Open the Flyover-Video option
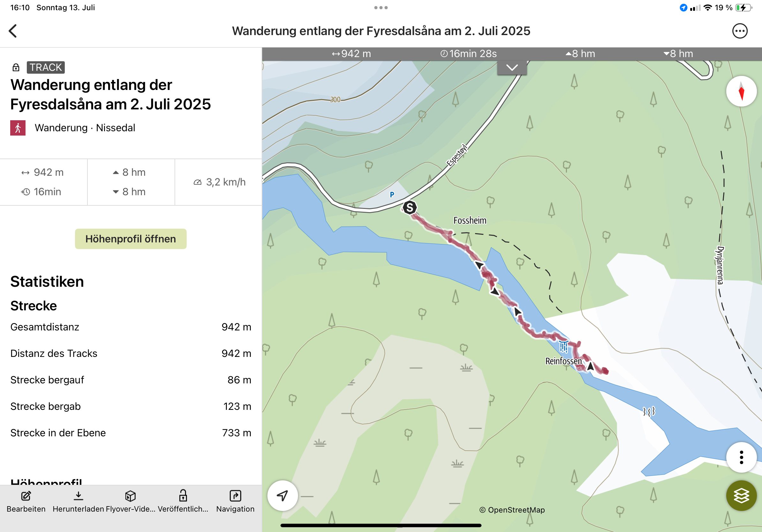This screenshot has width=762, height=532. coord(131,496)
